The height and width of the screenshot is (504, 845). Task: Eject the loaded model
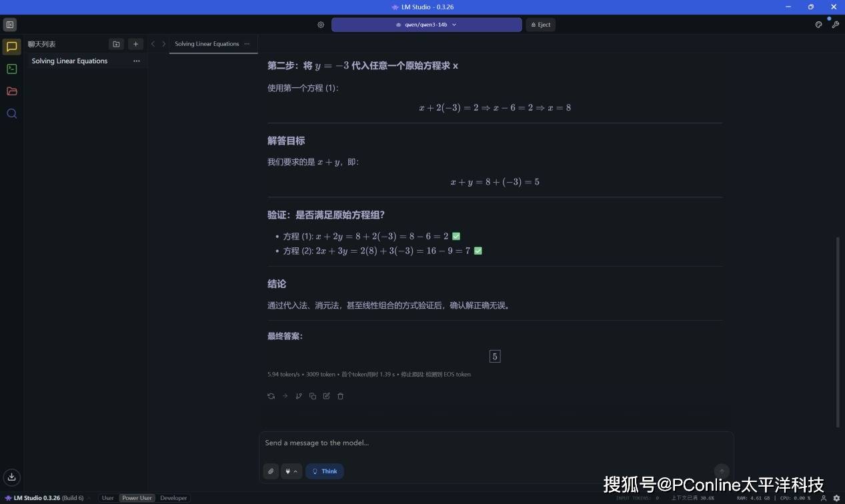point(541,25)
